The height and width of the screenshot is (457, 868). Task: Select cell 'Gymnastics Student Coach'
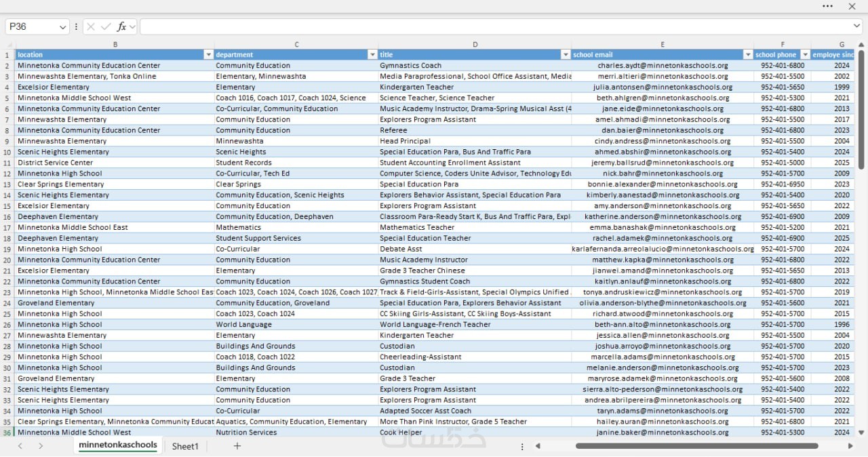tap(475, 281)
